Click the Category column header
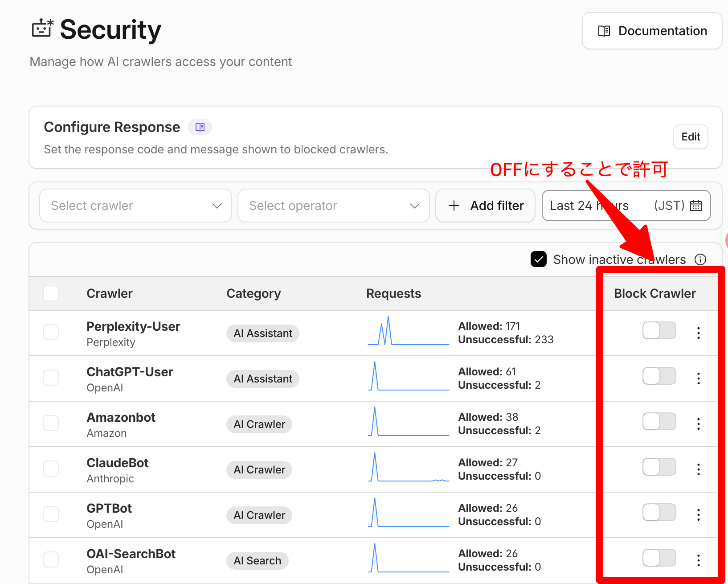The height and width of the screenshot is (584, 728). (254, 293)
